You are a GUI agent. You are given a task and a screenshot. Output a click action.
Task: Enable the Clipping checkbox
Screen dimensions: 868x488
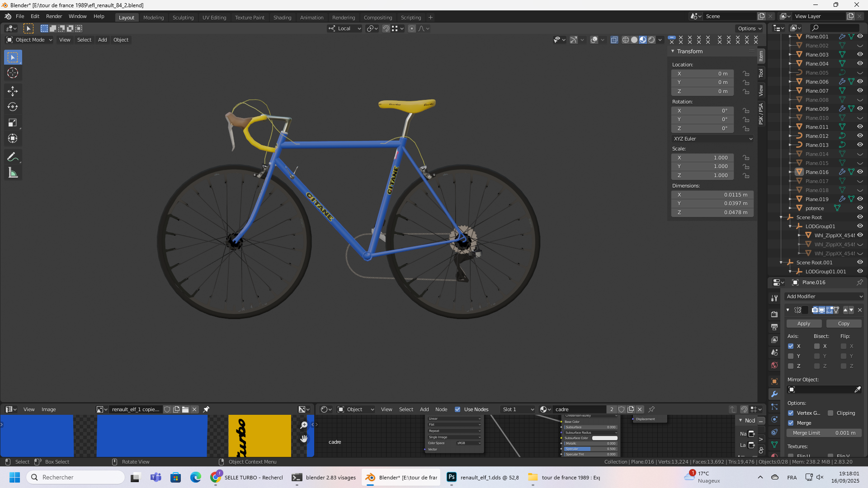pos(830,413)
